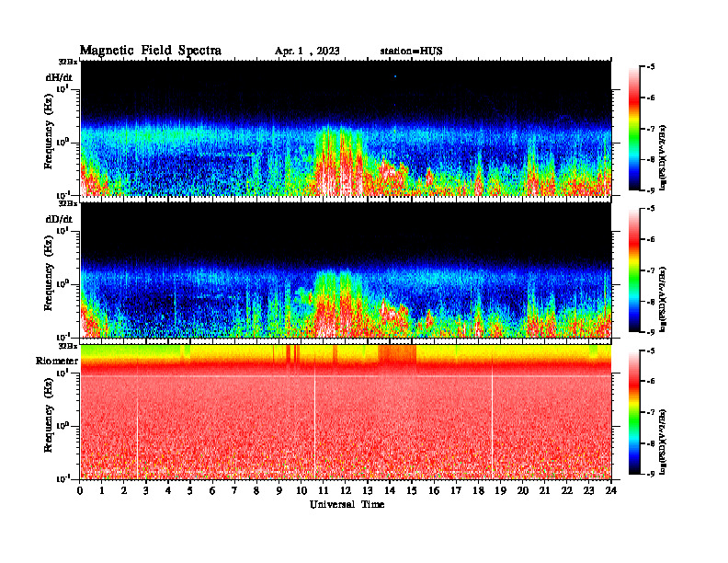728x563 pixels.
Task: Click the dH/dt panel color scale bar
Action: 634,128
